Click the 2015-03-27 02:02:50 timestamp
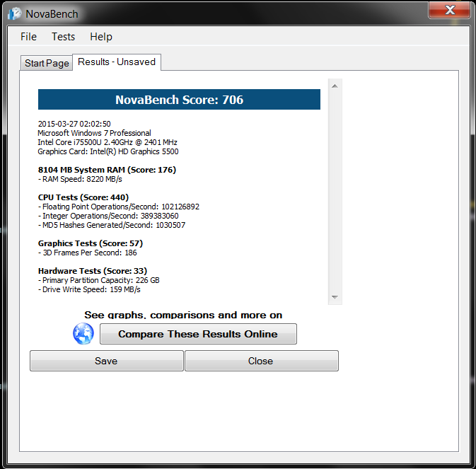The width and height of the screenshot is (476, 469). (x=74, y=124)
